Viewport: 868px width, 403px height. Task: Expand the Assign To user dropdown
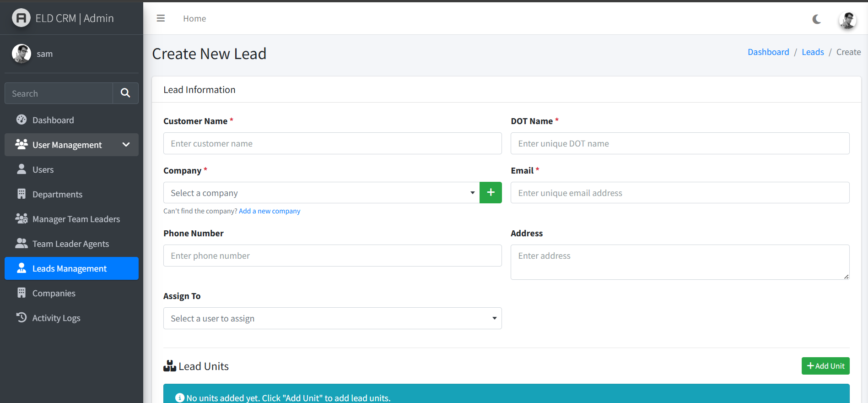point(332,318)
